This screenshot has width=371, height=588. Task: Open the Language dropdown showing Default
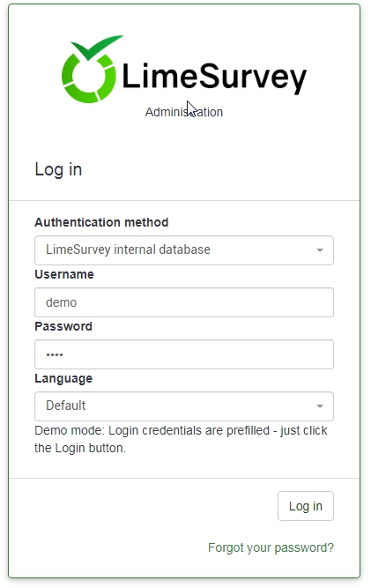pyautogui.click(x=184, y=406)
